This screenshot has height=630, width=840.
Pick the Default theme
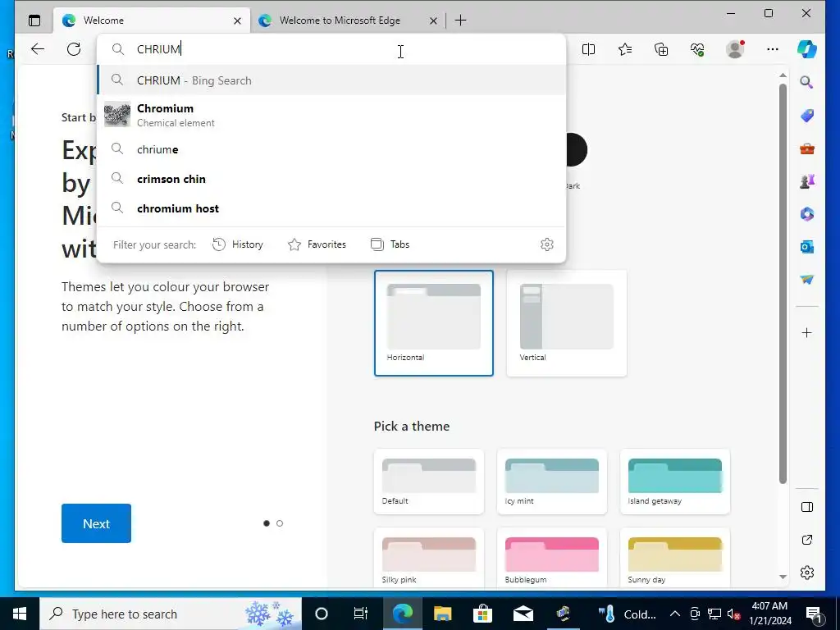[428, 481]
